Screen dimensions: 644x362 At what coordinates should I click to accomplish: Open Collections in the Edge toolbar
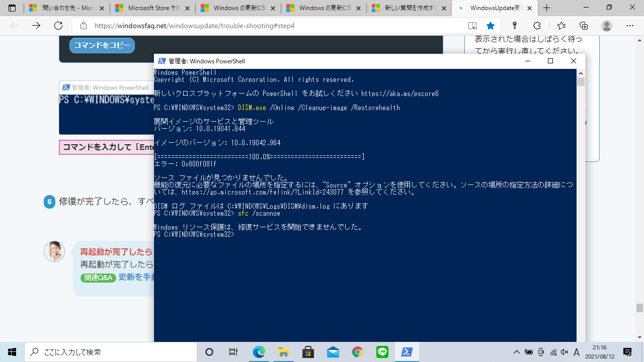(584, 26)
